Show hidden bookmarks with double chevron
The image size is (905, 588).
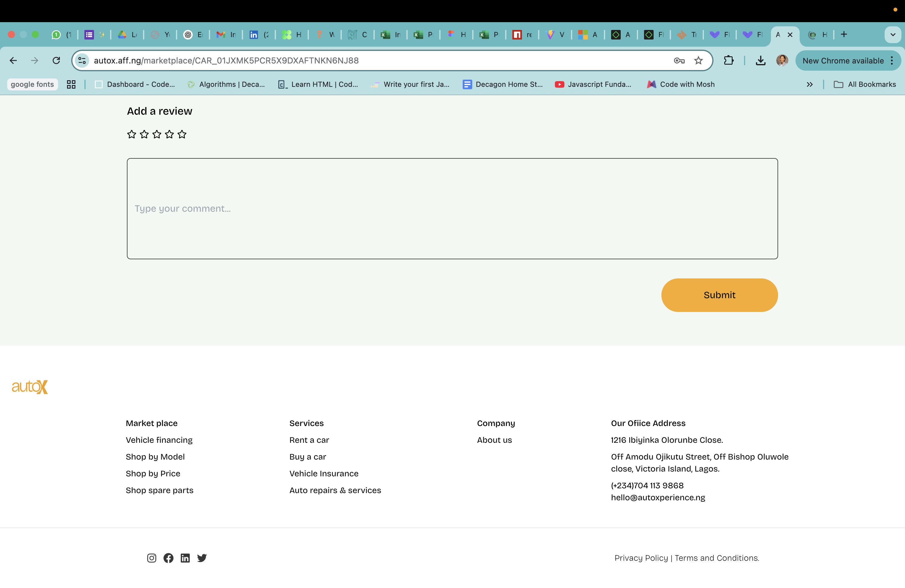pyautogui.click(x=810, y=84)
